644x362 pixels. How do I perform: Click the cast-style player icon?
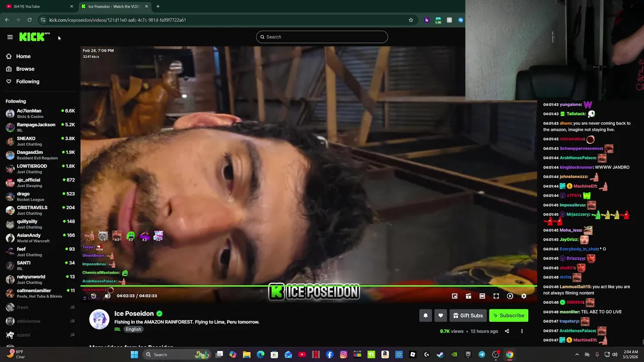468,296
